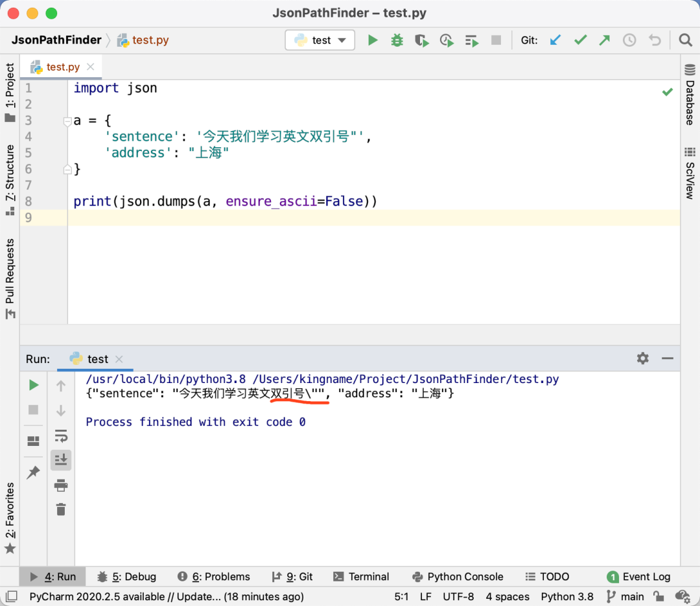Open the Python Console tab
This screenshot has width=700, height=606.
tap(458, 577)
